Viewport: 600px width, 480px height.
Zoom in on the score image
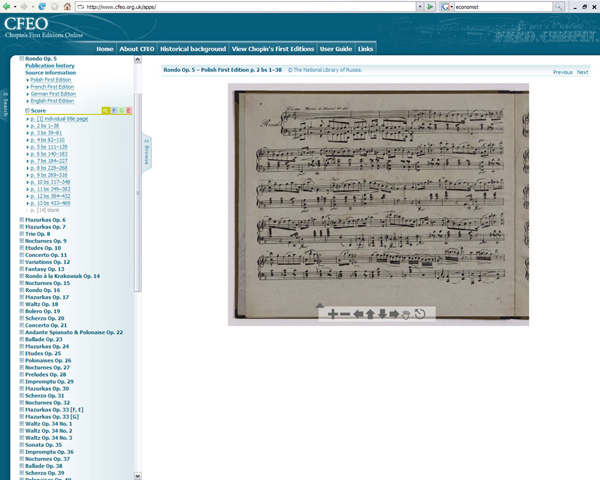333,314
